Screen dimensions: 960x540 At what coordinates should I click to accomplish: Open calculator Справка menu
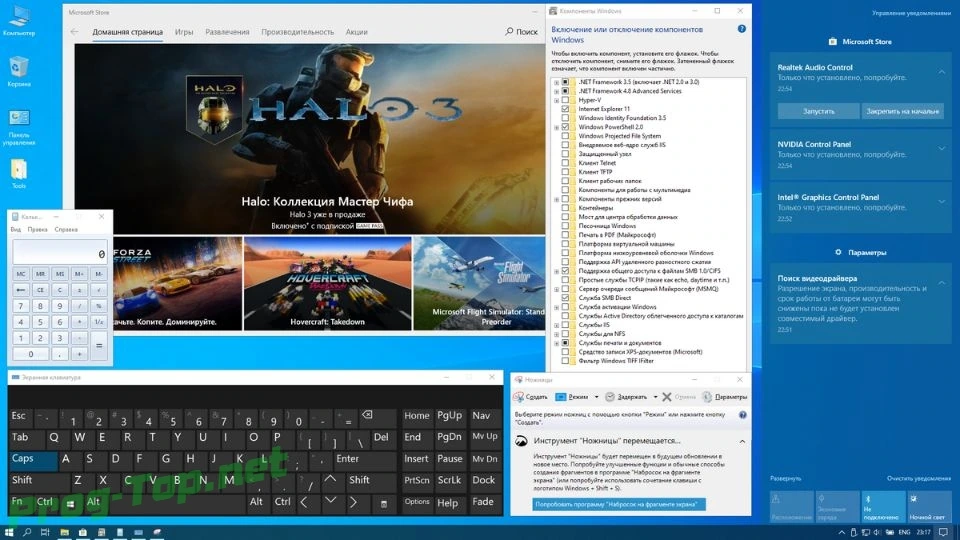tap(66, 230)
